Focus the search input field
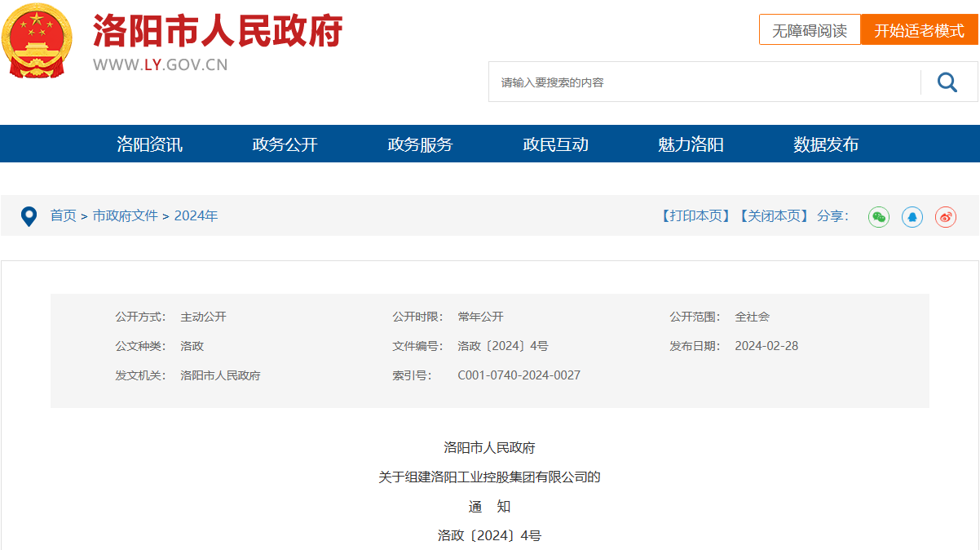This screenshot has height=550, width=980. pyautogui.click(x=701, y=82)
